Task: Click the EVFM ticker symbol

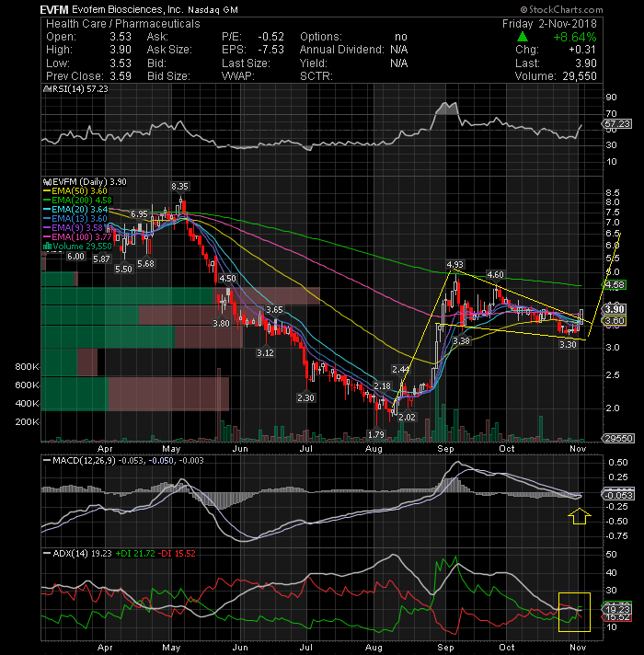Action: (54, 9)
